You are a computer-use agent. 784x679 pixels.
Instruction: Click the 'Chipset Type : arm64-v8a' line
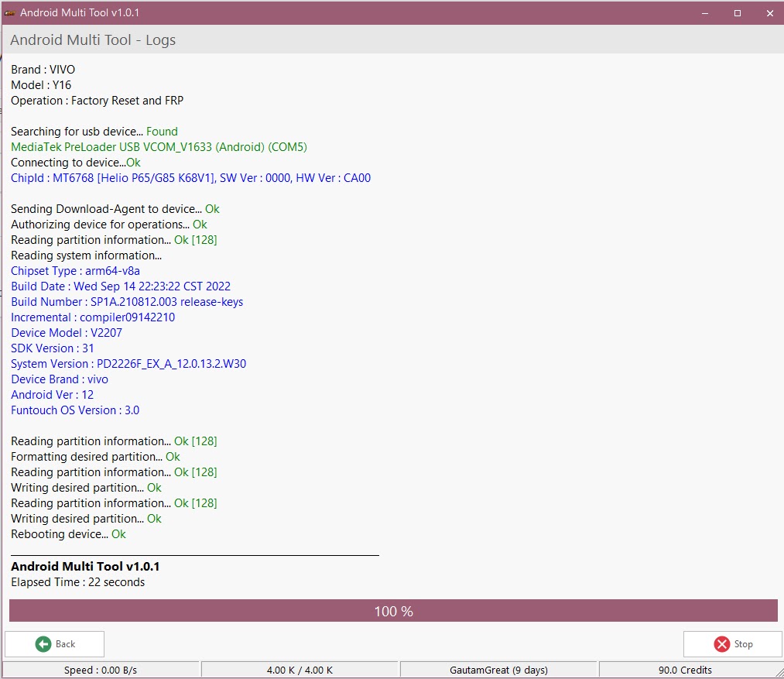(x=75, y=271)
